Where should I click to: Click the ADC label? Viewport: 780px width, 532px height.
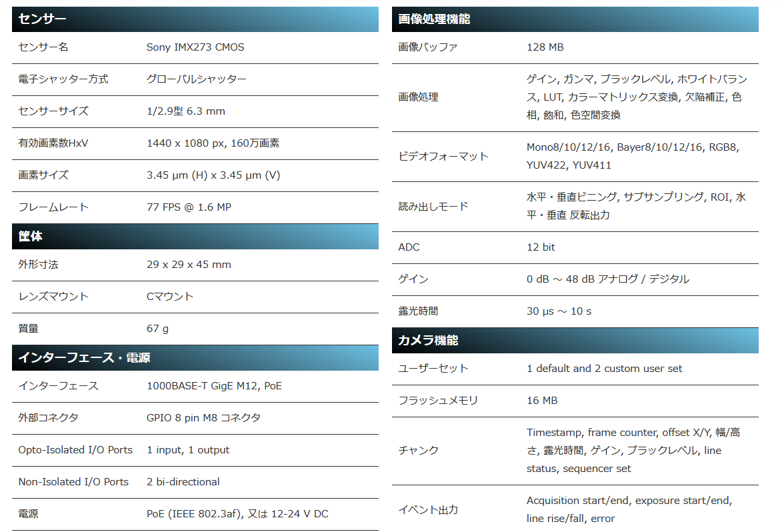click(409, 247)
